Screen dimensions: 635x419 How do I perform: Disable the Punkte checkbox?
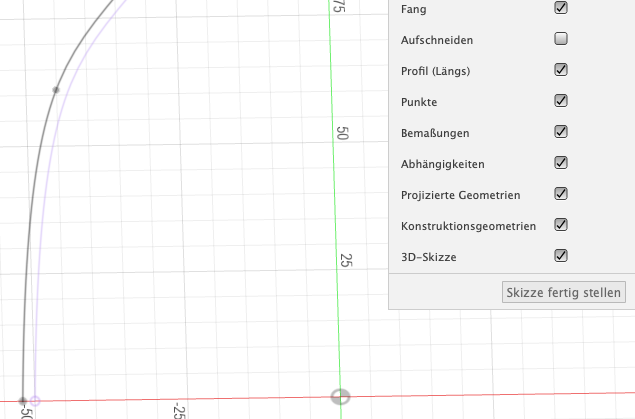561,101
